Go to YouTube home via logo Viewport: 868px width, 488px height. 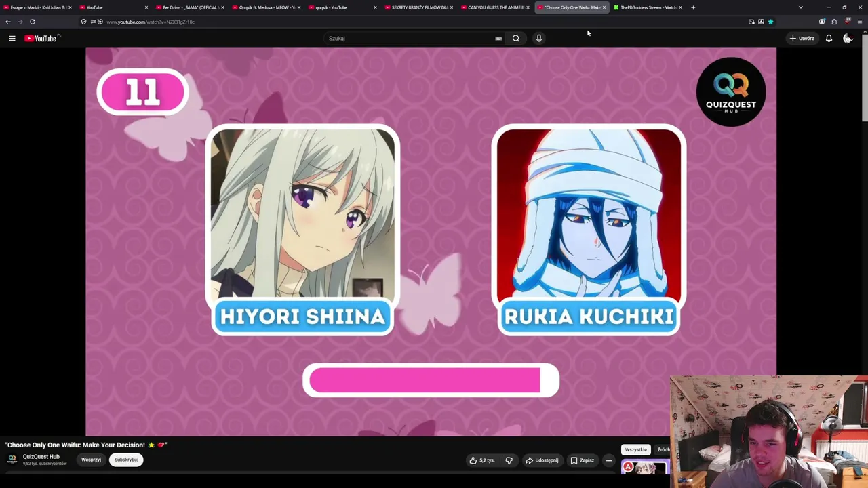(41, 38)
